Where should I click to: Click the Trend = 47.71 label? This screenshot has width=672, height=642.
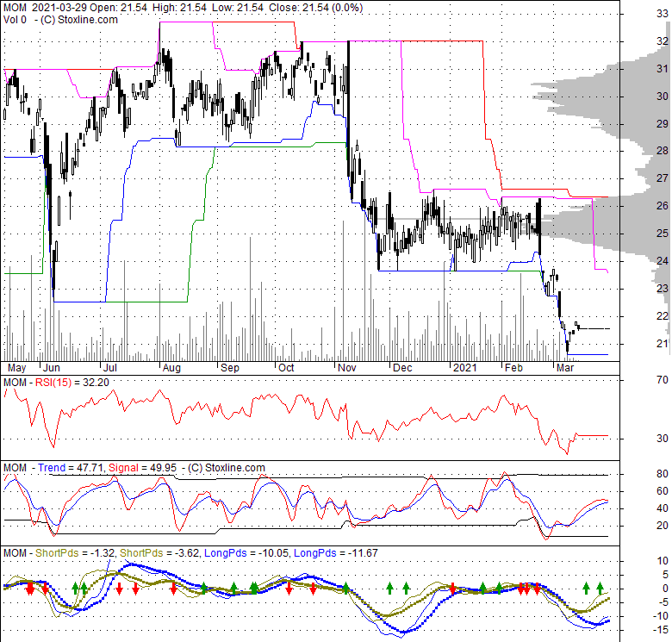[x=70, y=468]
